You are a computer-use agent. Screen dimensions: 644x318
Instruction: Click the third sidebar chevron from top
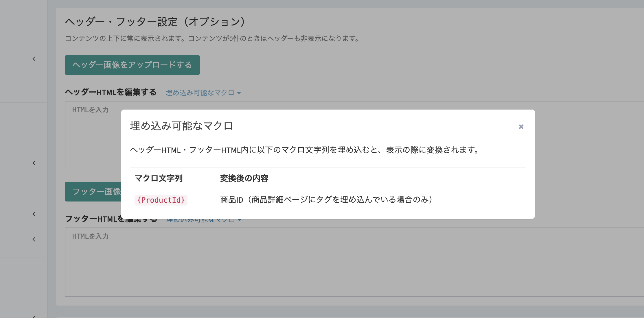point(34,214)
